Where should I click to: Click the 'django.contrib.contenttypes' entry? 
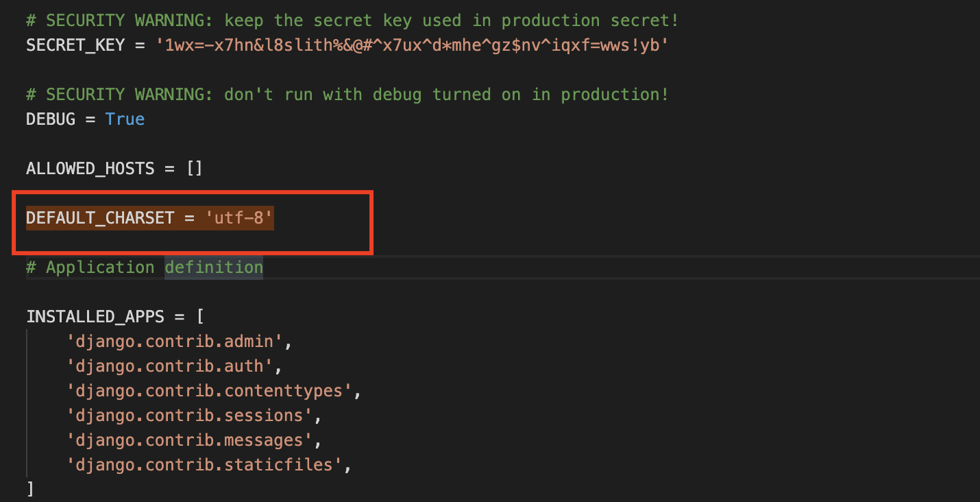click(x=209, y=391)
